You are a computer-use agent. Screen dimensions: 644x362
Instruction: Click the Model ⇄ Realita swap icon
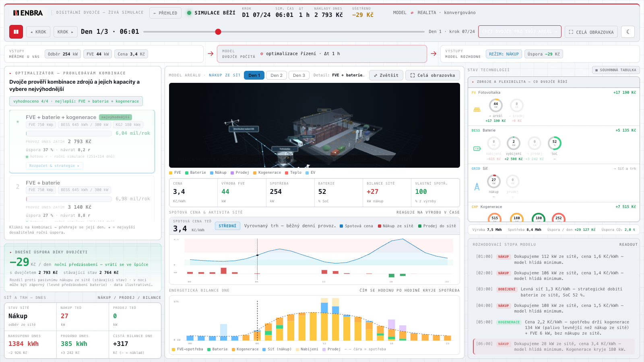(x=412, y=13)
